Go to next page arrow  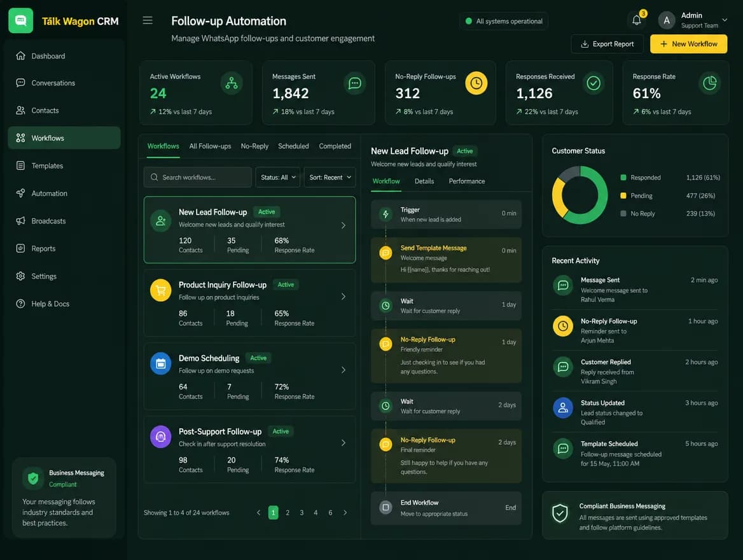(345, 512)
